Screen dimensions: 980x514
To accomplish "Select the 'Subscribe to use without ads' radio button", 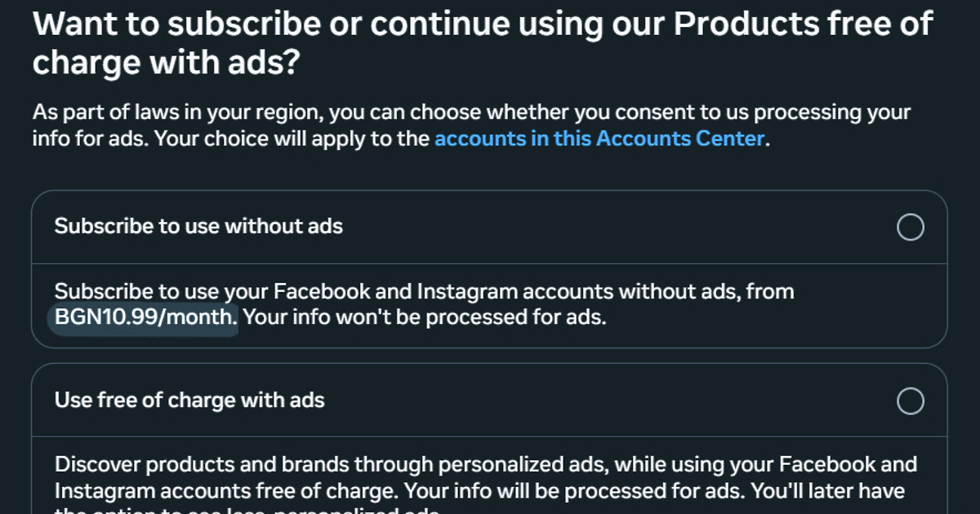I will (910, 227).
